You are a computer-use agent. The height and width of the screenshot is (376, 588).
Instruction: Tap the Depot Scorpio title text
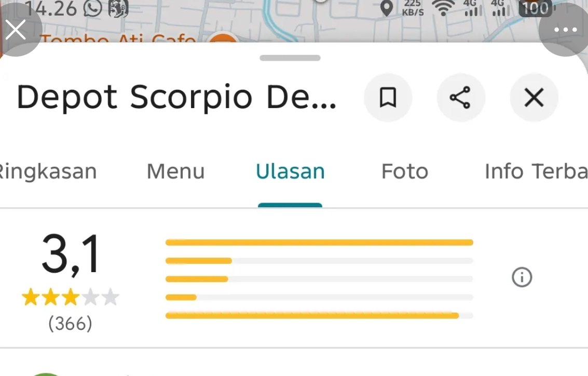point(176,97)
